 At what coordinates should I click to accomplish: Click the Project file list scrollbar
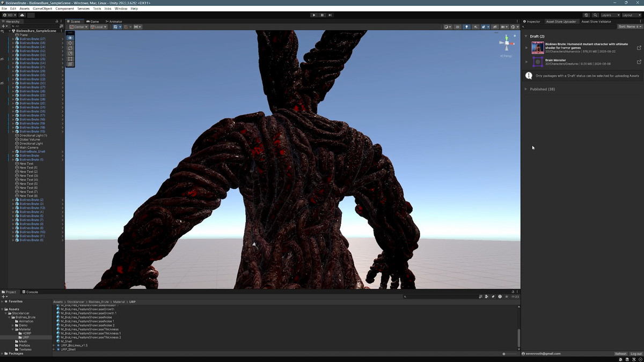pos(518,338)
